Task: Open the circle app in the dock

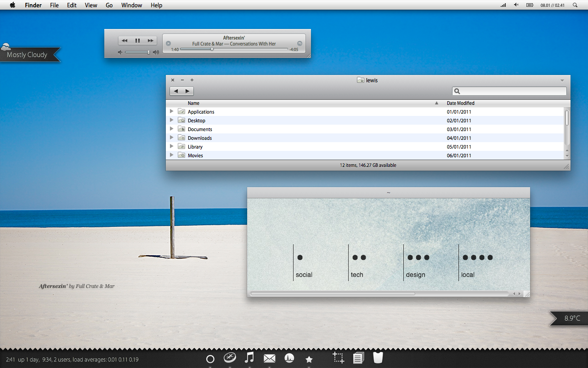Action: tap(210, 359)
